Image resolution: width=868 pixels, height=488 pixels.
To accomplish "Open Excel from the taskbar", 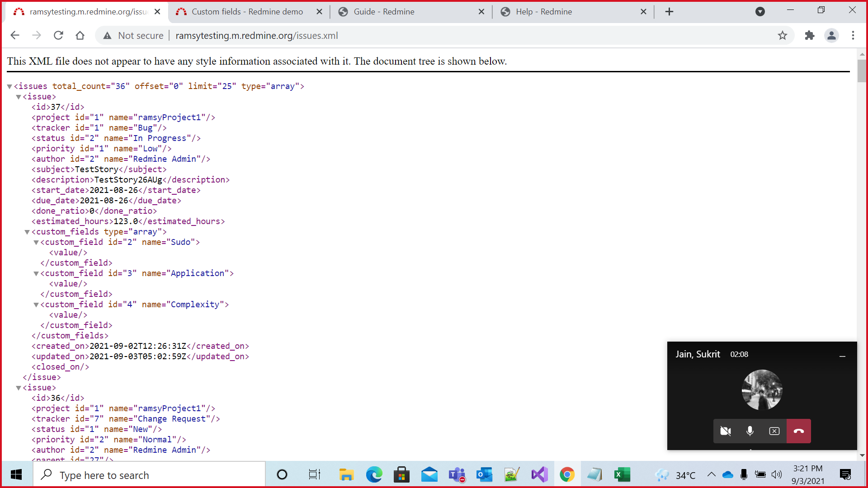I will 622,475.
